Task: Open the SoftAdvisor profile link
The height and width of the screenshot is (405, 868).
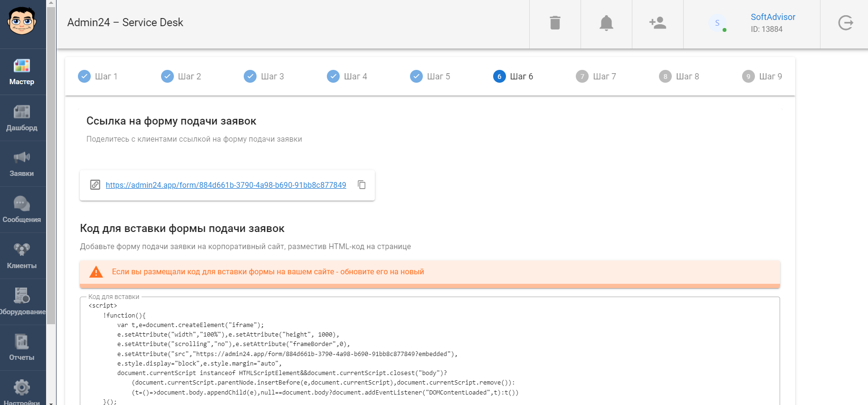Action: tap(773, 17)
